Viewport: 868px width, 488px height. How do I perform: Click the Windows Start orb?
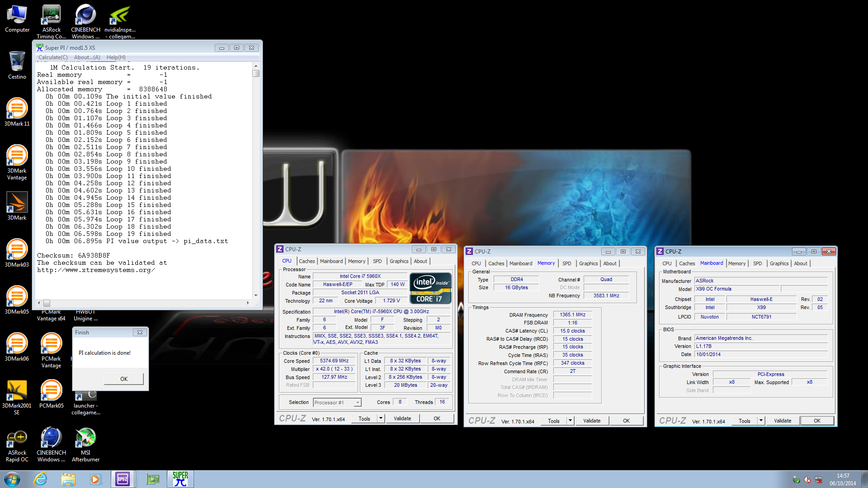(12, 479)
